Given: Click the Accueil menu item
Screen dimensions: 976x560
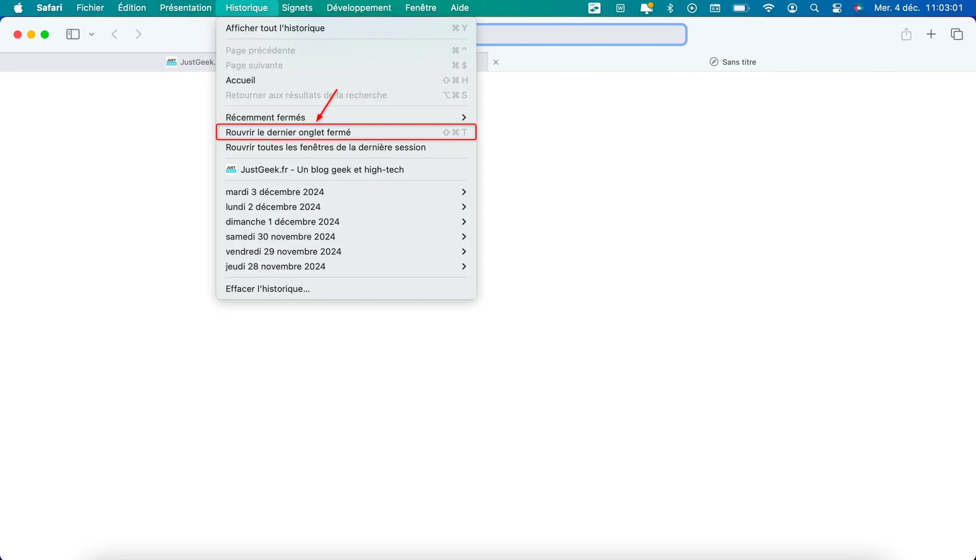Looking at the screenshot, I should coord(240,80).
